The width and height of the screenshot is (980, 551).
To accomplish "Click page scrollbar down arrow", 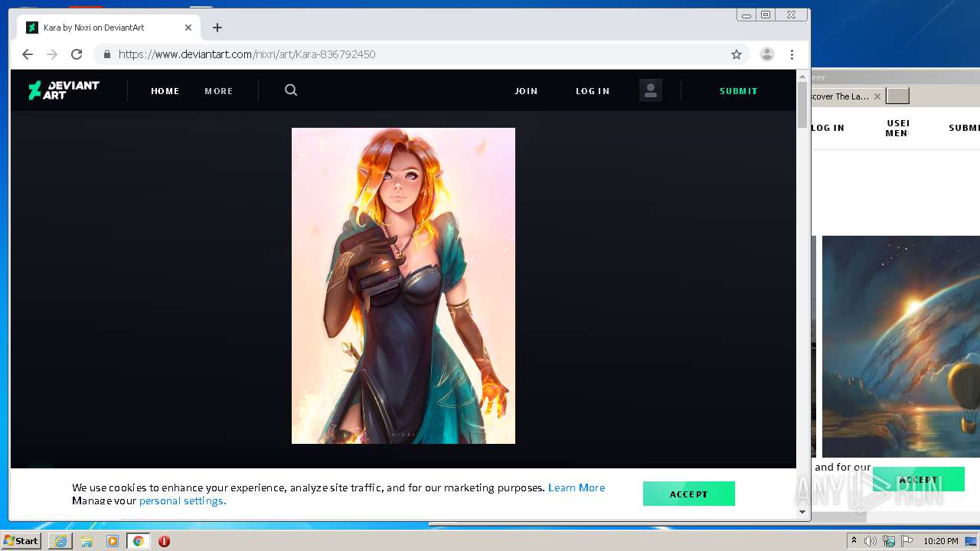I will 802,511.
